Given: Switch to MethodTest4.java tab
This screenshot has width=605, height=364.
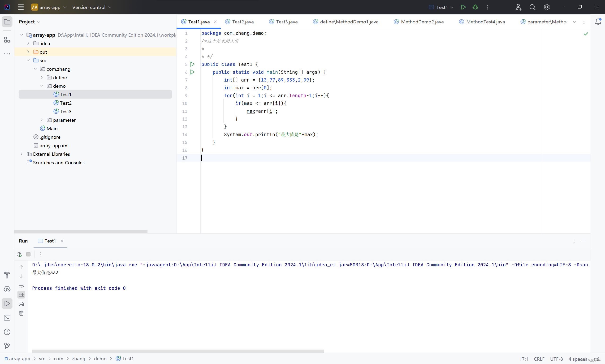Looking at the screenshot, I should pyautogui.click(x=482, y=22).
